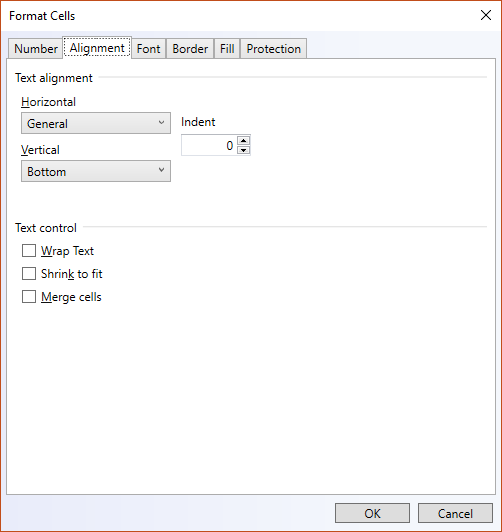Open the Font tab
The image size is (502, 532).
pos(149,49)
